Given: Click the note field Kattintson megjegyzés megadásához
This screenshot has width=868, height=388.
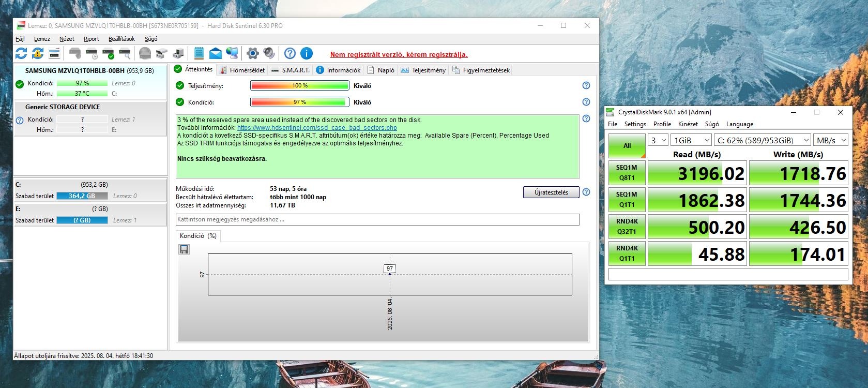Looking at the screenshot, I should click(x=377, y=219).
